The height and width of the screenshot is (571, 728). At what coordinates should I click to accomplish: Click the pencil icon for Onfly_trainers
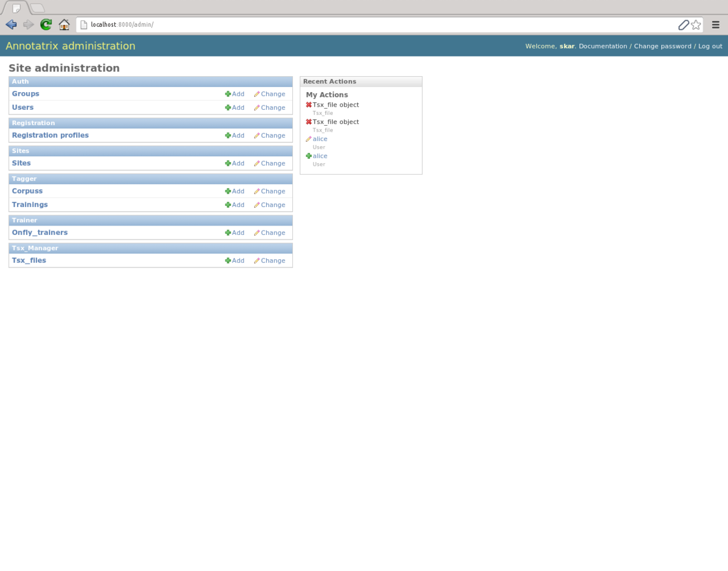[x=257, y=233]
